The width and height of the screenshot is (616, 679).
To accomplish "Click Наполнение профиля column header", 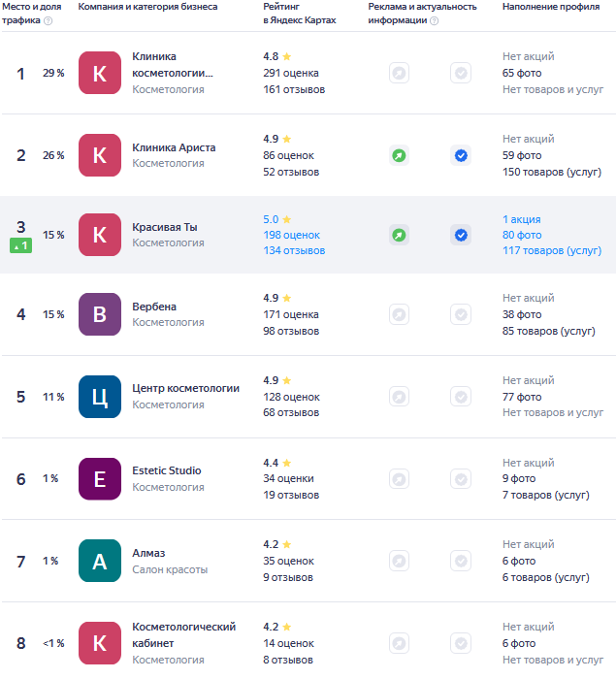I will pyautogui.click(x=551, y=7).
